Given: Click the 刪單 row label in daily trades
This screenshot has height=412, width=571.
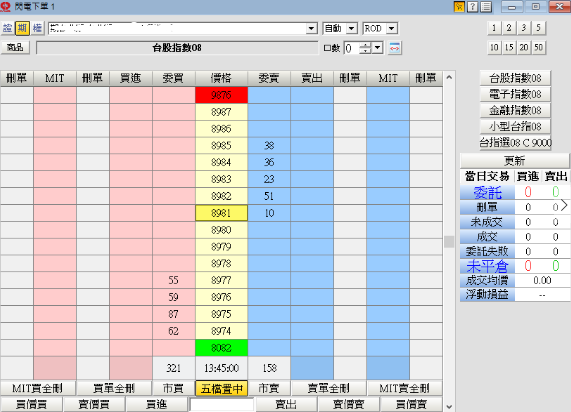Looking at the screenshot, I should click(x=487, y=207).
